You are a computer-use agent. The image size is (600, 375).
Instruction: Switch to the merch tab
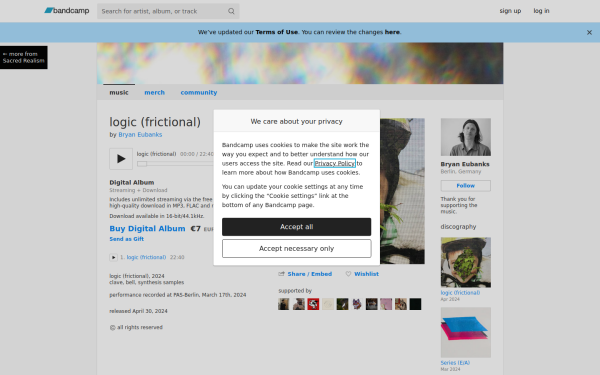(155, 92)
